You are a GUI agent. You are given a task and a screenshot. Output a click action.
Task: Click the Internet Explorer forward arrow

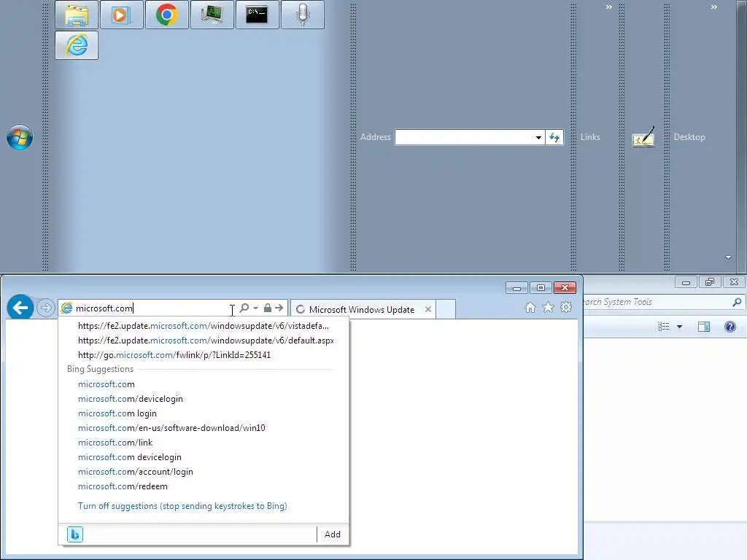(x=46, y=308)
